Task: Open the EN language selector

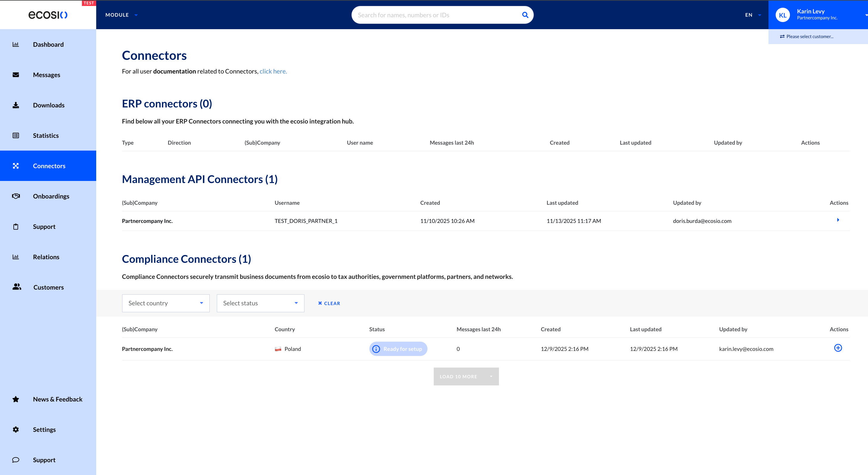Action: 753,15
